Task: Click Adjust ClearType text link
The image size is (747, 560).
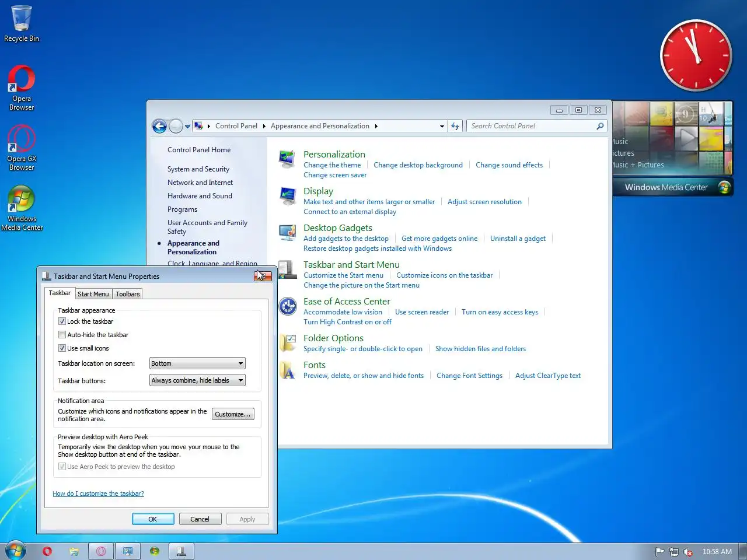Action: [548, 376]
